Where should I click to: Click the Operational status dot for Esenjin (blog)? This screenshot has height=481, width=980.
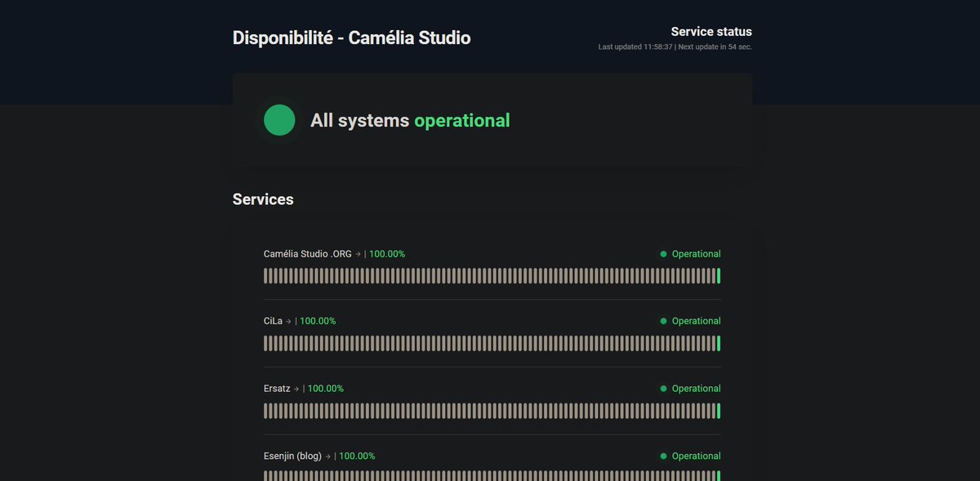pyautogui.click(x=663, y=456)
